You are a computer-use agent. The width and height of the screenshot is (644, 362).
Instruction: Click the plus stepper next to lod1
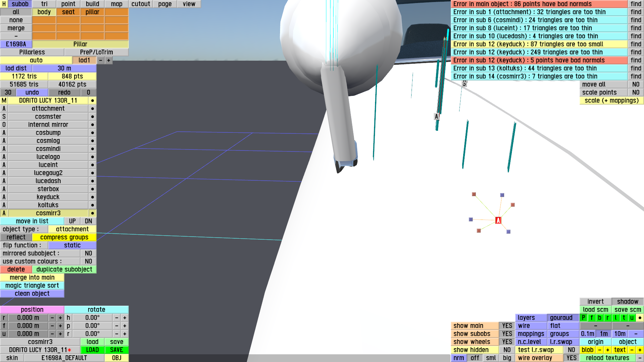click(x=108, y=60)
